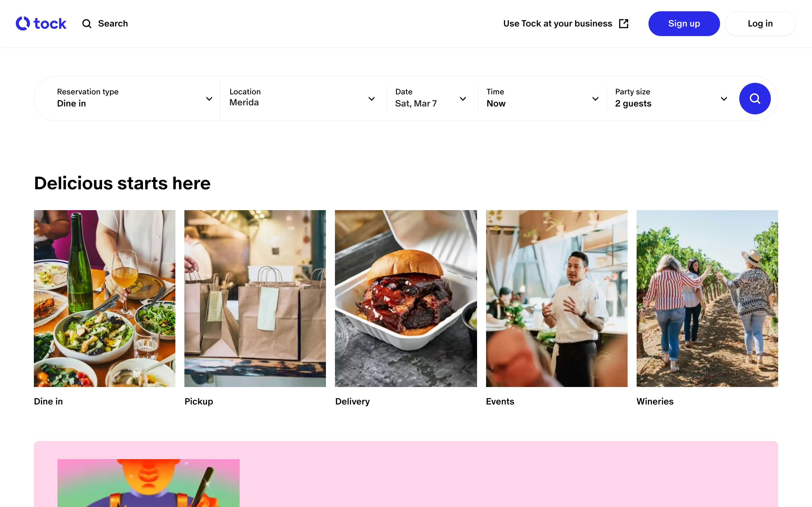The width and height of the screenshot is (812, 507).
Task: Click the Log in button
Action: tap(760, 23)
